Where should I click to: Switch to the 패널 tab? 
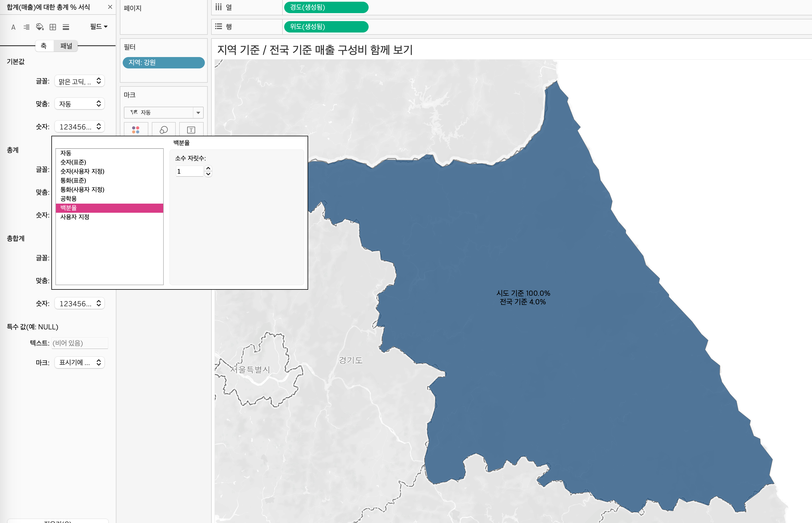point(66,46)
